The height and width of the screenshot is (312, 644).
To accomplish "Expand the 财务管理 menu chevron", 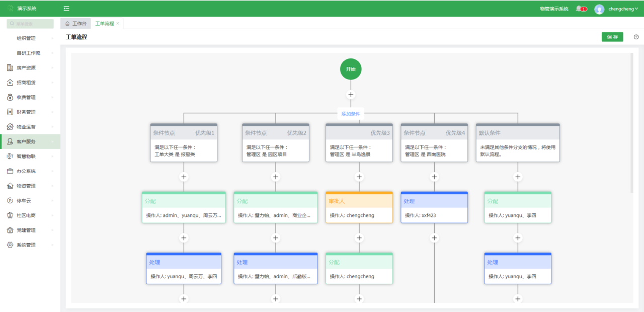I will (x=52, y=112).
